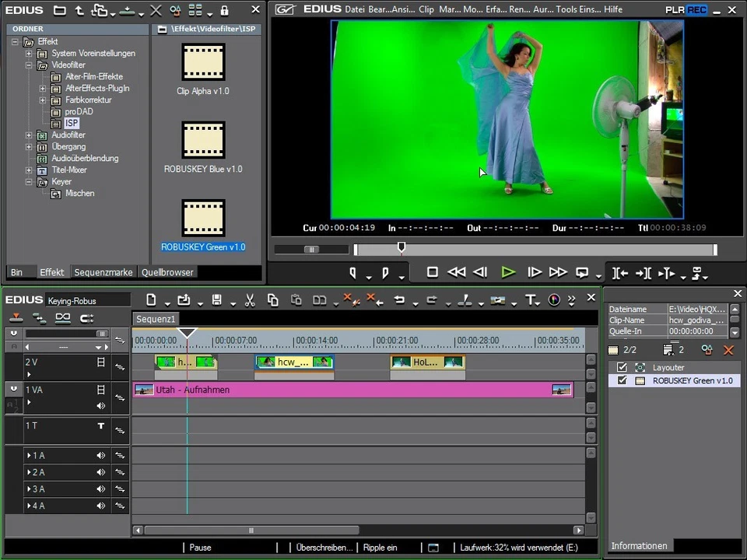The width and height of the screenshot is (747, 560).
Task: Expand the Farbkorrektur folder
Action: [x=43, y=100]
